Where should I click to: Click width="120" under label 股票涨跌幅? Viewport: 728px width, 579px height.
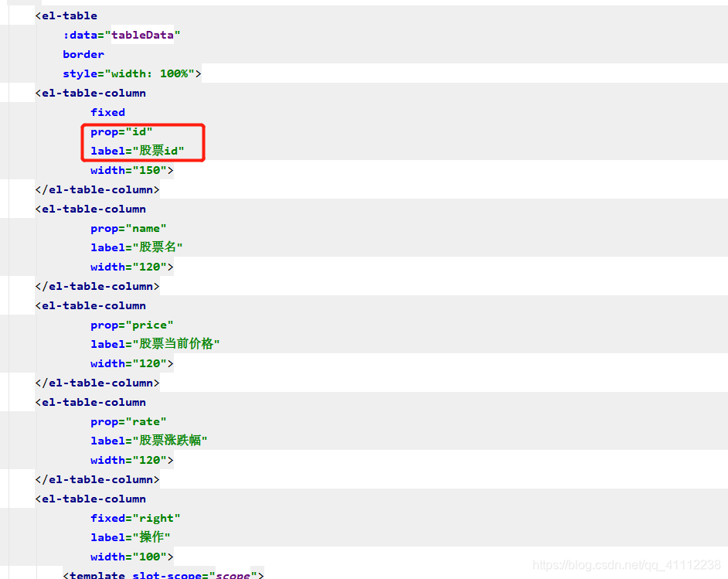click(132, 460)
